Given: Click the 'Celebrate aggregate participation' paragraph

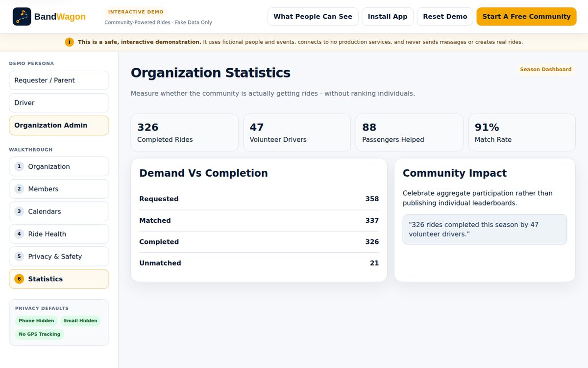Looking at the screenshot, I should click(477, 198).
